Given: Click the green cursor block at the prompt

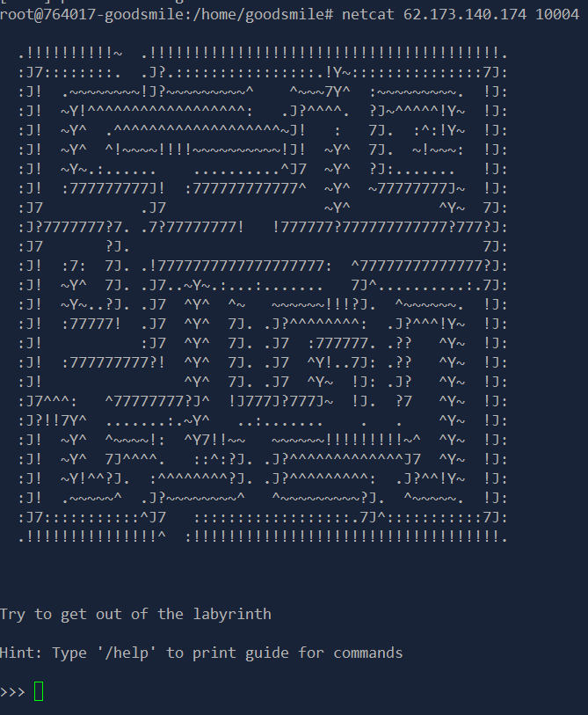Looking at the screenshot, I should [x=39, y=691].
